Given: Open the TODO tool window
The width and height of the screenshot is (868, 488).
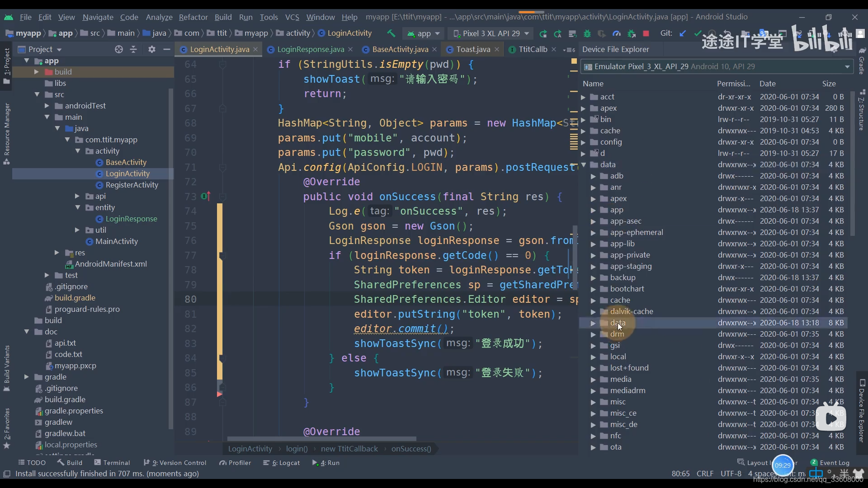Looking at the screenshot, I should click(32, 463).
